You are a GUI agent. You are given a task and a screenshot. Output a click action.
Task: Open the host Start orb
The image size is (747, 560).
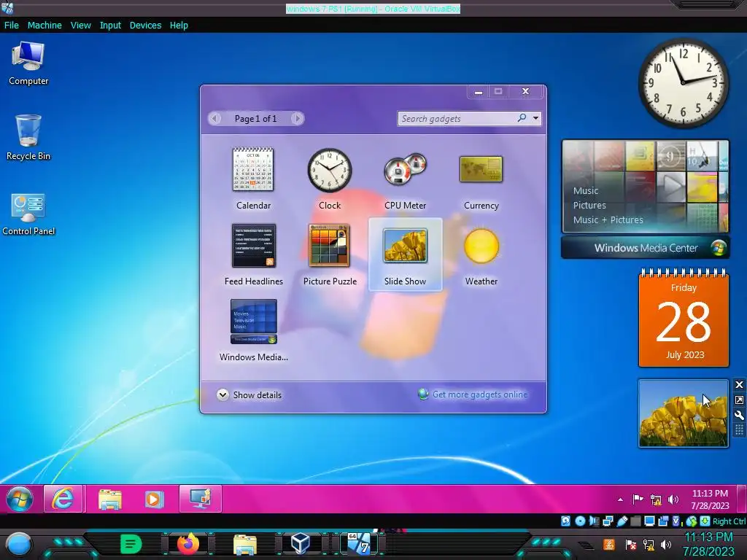(x=18, y=544)
